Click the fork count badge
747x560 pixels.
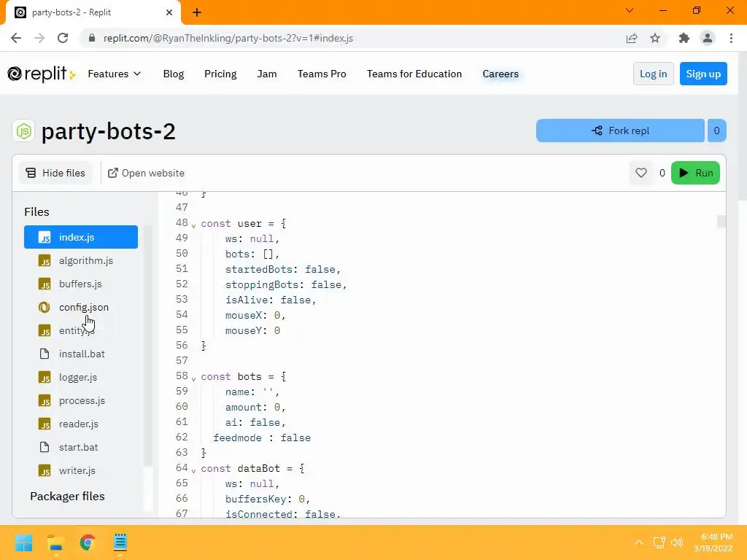click(716, 131)
